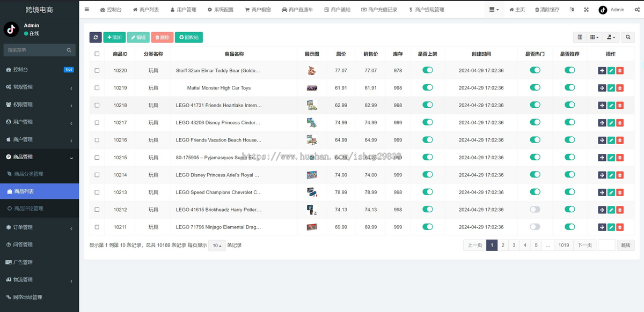Click the delete trash icon for product 10219
The image size is (644, 312).
click(x=620, y=87)
